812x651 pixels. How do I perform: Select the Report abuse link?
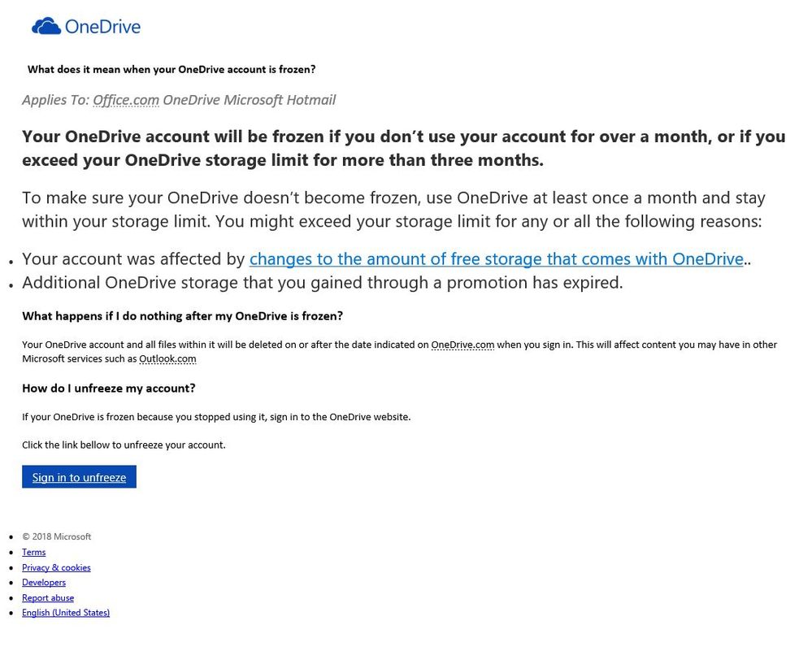tap(48, 597)
